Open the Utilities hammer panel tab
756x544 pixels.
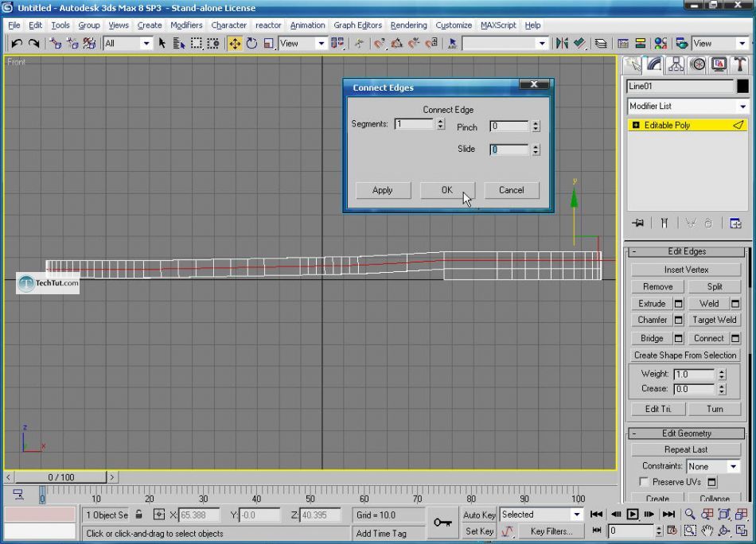click(739, 64)
